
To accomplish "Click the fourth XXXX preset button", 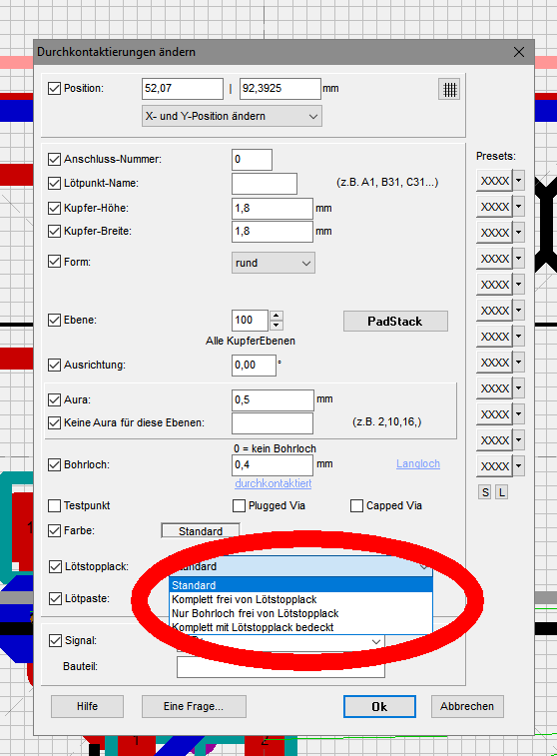I will click(494, 259).
